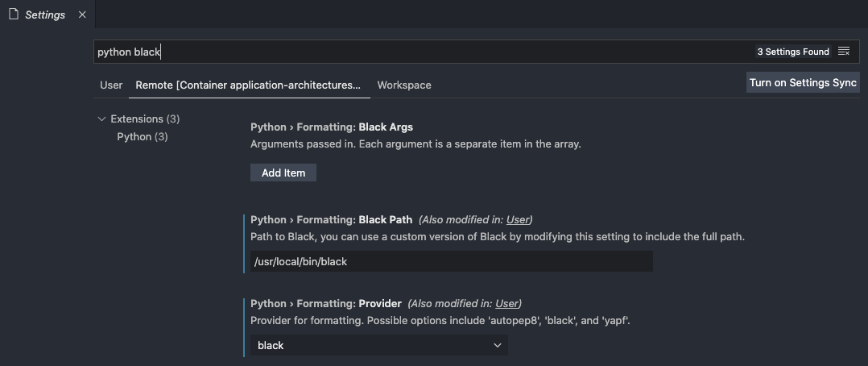Switch to the User settings tab
868x366 pixels.
(111, 85)
